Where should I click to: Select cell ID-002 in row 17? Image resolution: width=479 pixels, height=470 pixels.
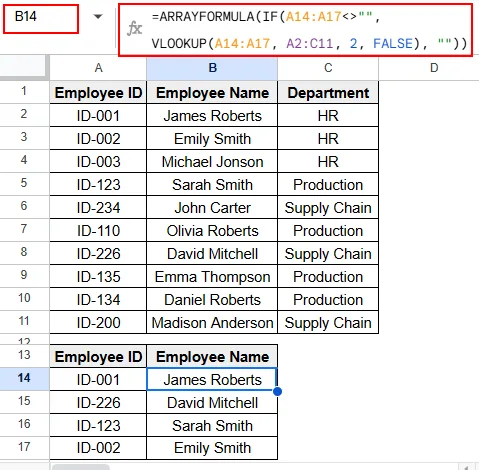click(x=98, y=448)
